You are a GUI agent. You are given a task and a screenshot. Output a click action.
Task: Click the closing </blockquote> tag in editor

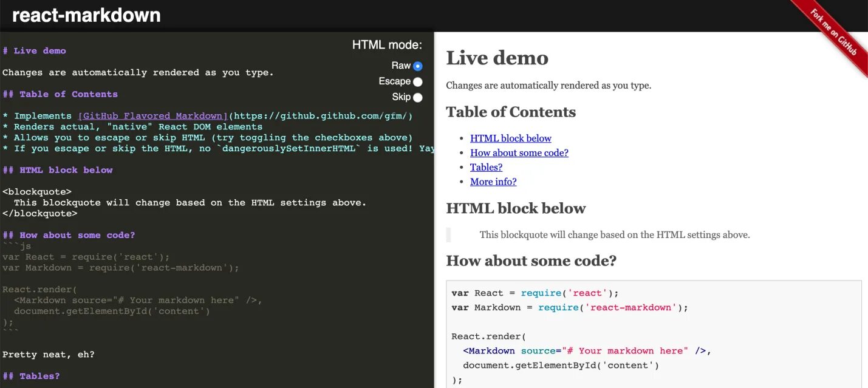[40, 214]
